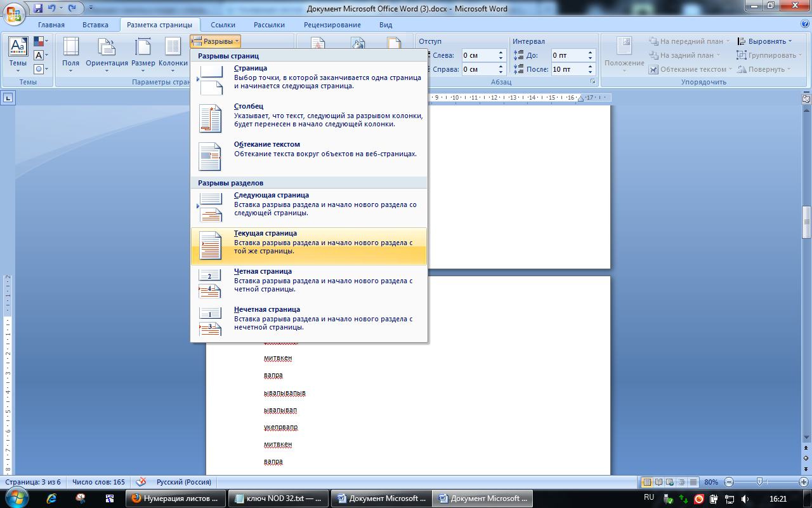Screen dimensions: 812x508
Task: Switch to Web Layout view
Action: 671,482
